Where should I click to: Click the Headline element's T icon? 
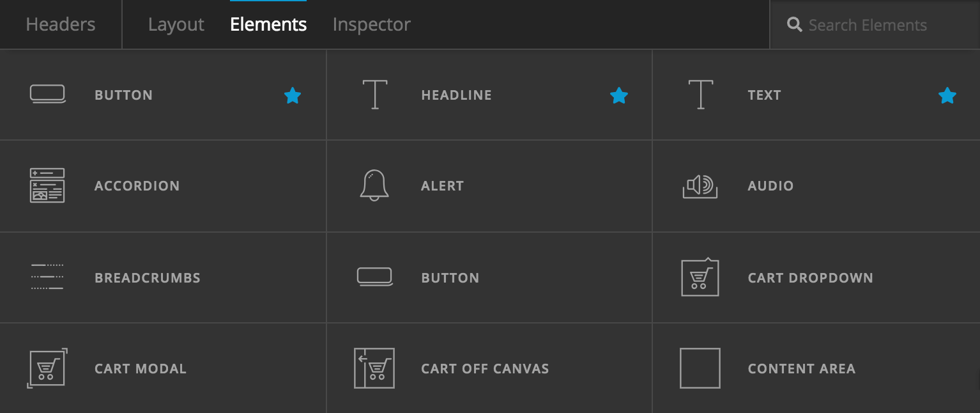pyautogui.click(x=374, y=95)
